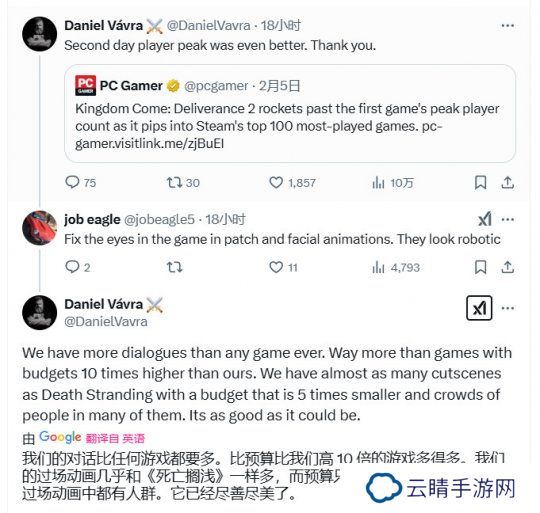Open the @pcgamer profile handle
The image size is (540, 513).
pyautogui.click(x=216, y=86)
